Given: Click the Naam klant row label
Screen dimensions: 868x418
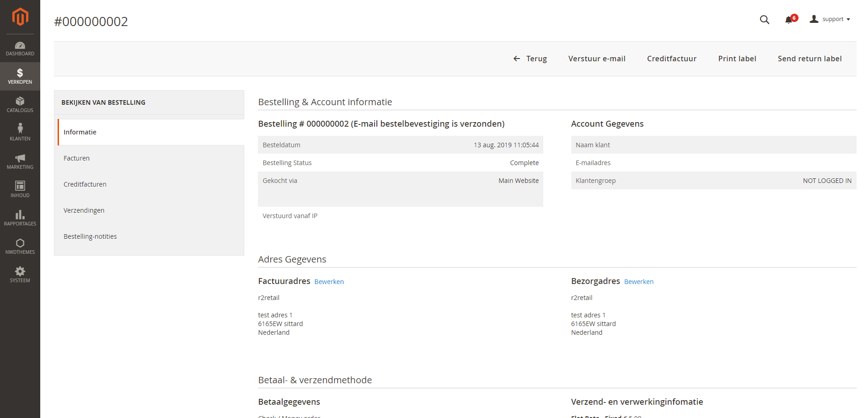Looking at the screenshot, I should pos(593,145).
